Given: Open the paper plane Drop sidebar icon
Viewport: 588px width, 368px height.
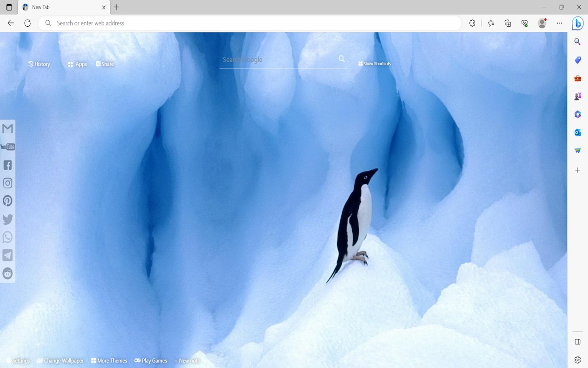Looking at the screenshot, I should pyautogui.click(x=578, y=150).
